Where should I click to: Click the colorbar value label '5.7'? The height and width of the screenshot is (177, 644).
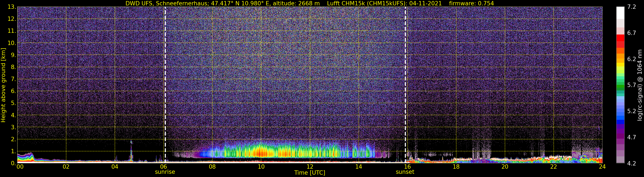632,85
